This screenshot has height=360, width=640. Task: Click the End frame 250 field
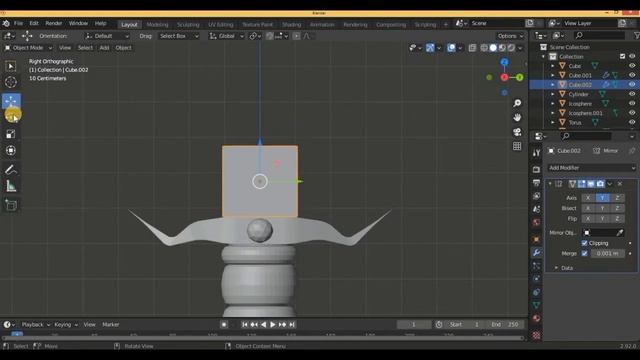coord(505,324)
